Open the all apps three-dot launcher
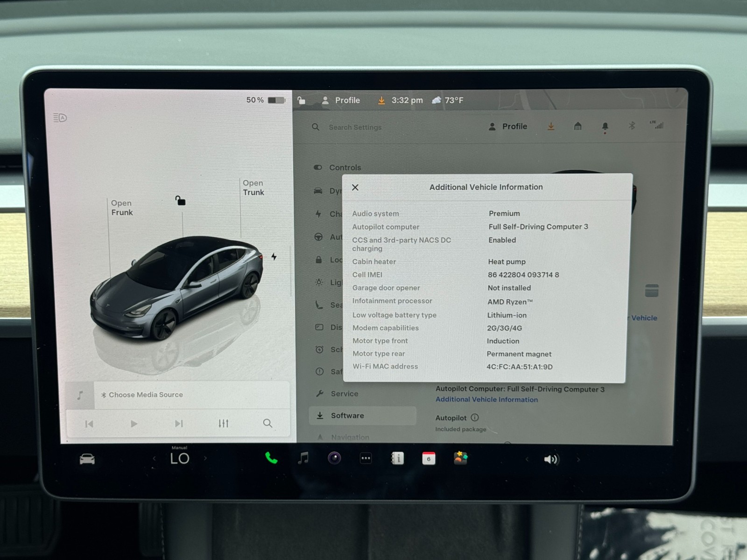 tap(366, 459)
